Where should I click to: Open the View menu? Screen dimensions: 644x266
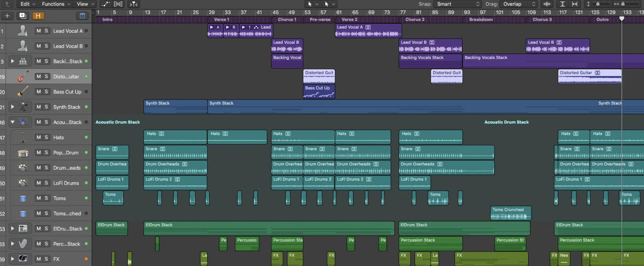pos(85,4)
